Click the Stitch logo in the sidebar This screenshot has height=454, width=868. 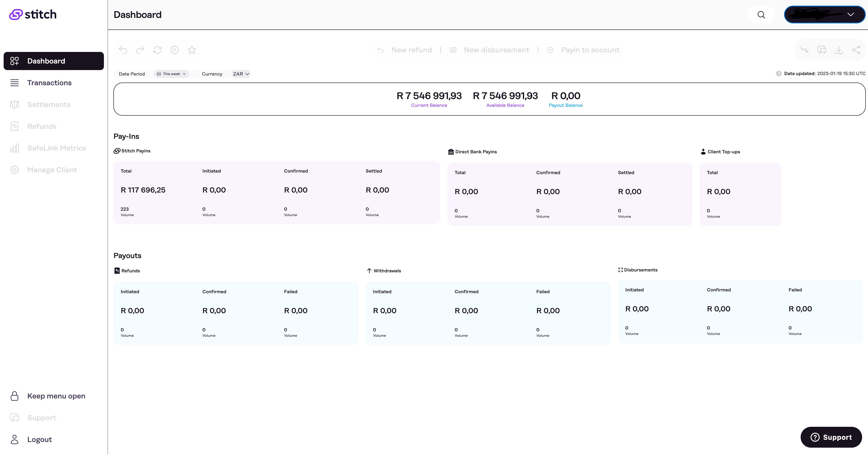point(33,15)
